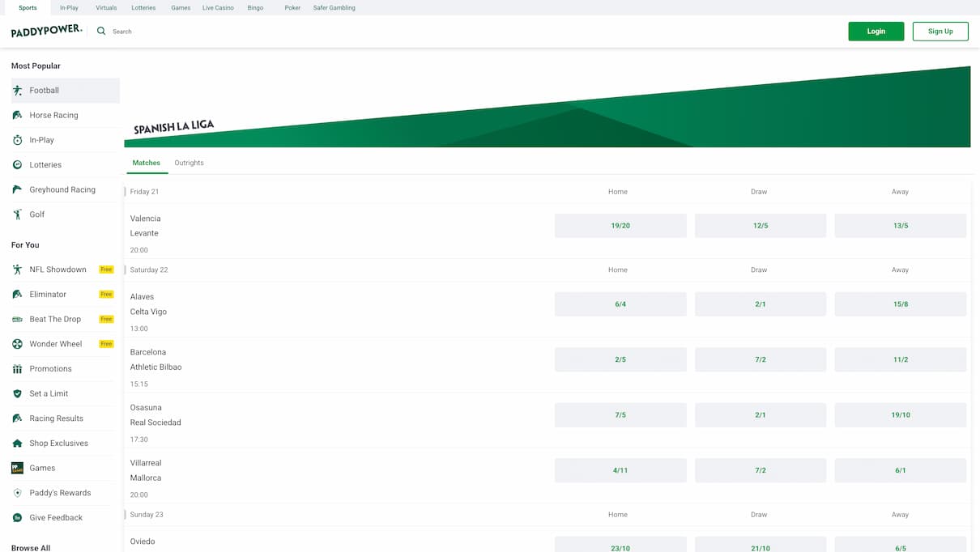Select Villarreal home odds 4/11

point(620,470)
